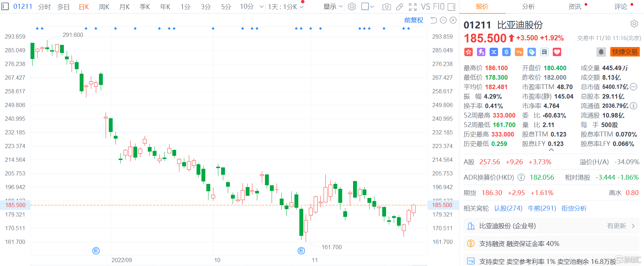This screenshot has width=644, height=266.
Task: Click the blue price tag icon
Action: tap(532, 52)
